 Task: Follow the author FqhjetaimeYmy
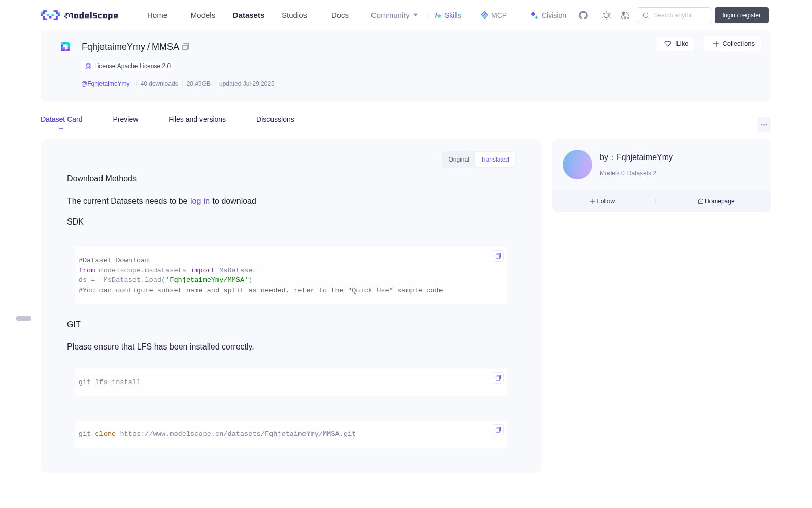click(602, 201)
